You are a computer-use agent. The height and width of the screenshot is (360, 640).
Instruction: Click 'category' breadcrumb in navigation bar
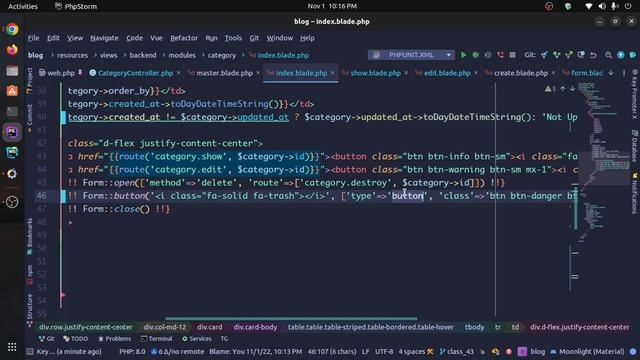pos(222,55)
